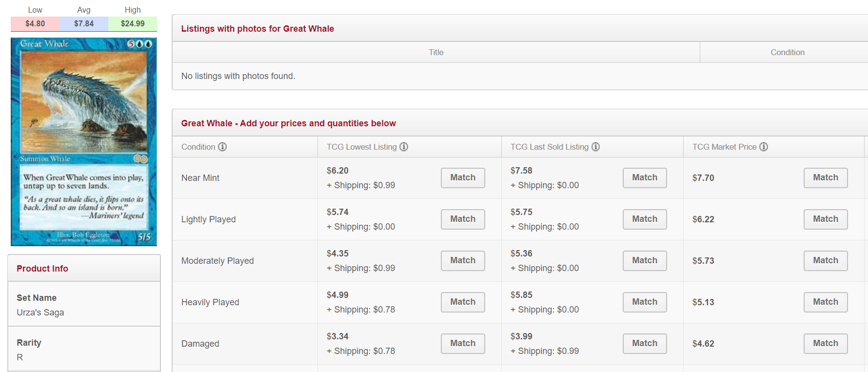Click info icon next to TCG Last Sold Listing

pos(595,147)
